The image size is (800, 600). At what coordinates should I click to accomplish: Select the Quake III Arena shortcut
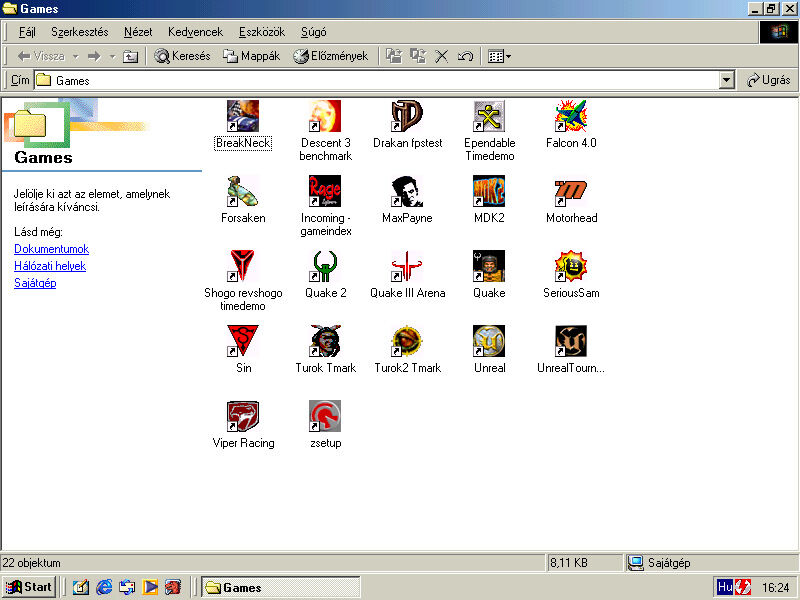click(407, 266)
